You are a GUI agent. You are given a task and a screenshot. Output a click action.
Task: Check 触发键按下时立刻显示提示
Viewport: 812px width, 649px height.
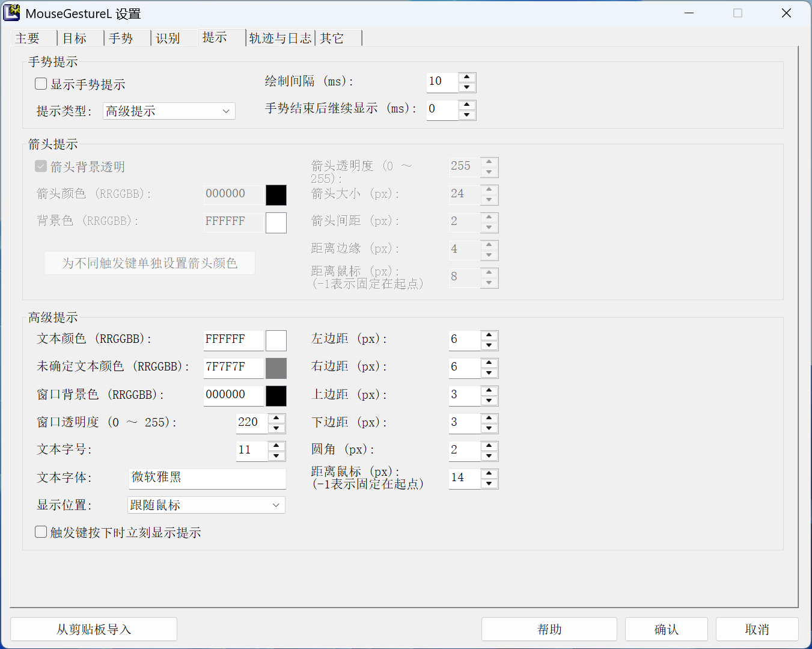click(40, 532)
